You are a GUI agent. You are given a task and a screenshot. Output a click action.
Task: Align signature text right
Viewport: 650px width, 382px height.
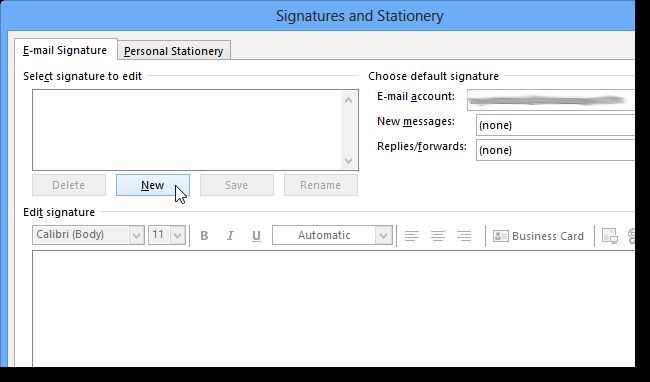tap(464, 236)
